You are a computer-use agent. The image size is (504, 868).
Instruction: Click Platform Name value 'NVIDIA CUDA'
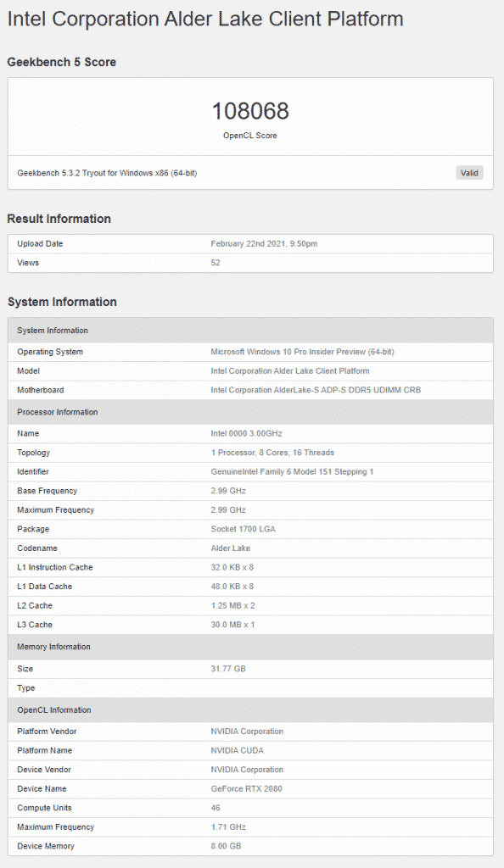pyautogui.click(x=237, y=750)
